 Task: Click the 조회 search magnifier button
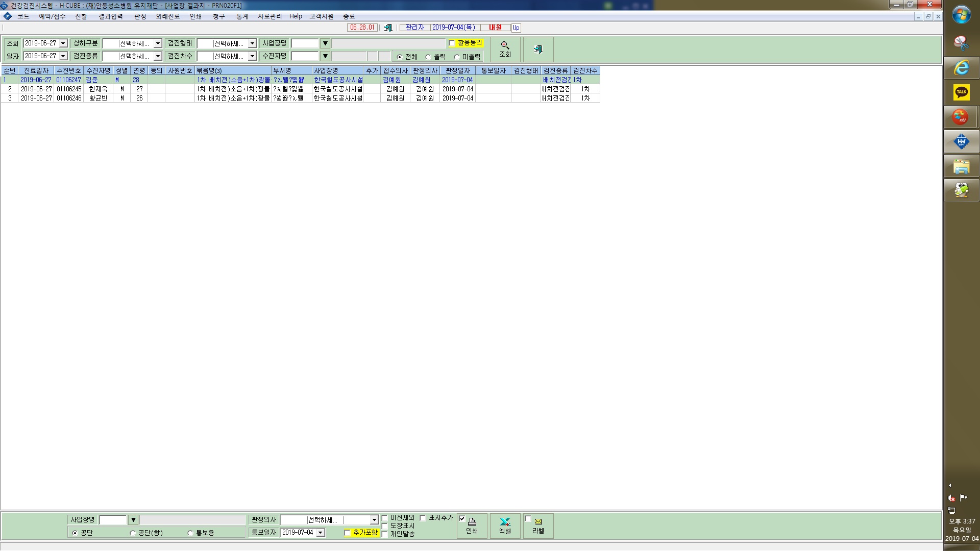click(x=505, y=49)
